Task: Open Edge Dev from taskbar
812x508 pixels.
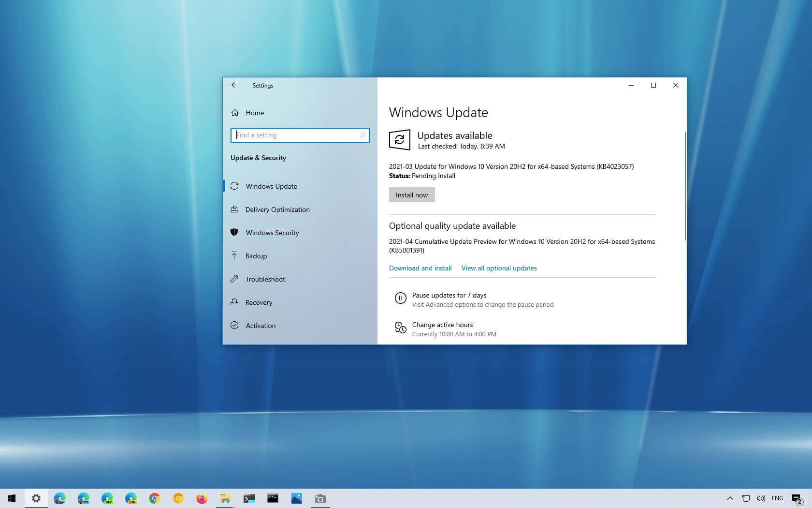Action: (x=107, y=498)
